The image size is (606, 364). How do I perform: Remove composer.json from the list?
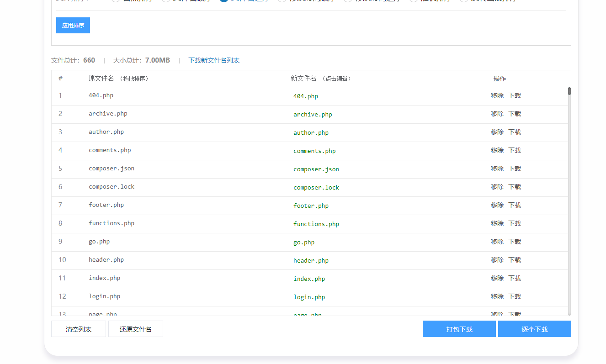point(497,168)
